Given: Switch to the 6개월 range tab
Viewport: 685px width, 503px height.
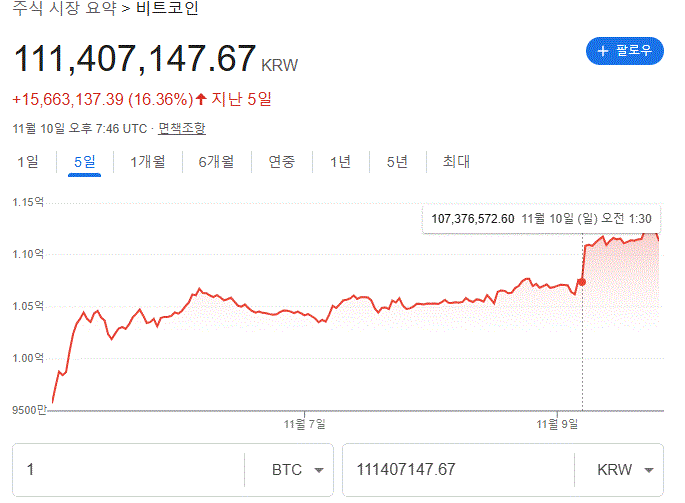Looking at the screenshot, I should coord(216,162).
